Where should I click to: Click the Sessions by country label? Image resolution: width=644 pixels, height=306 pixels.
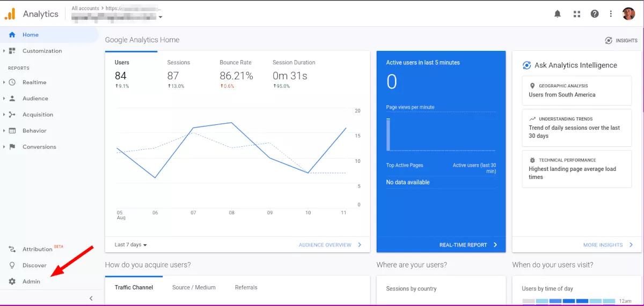pos(411,289)
